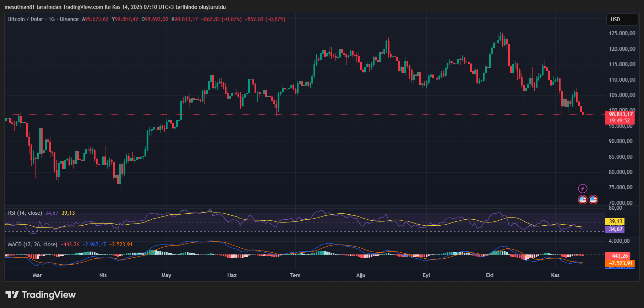This screenshot has height=308, width=644.
Task: Click the TradingView logo
Action: pos(40,295)
